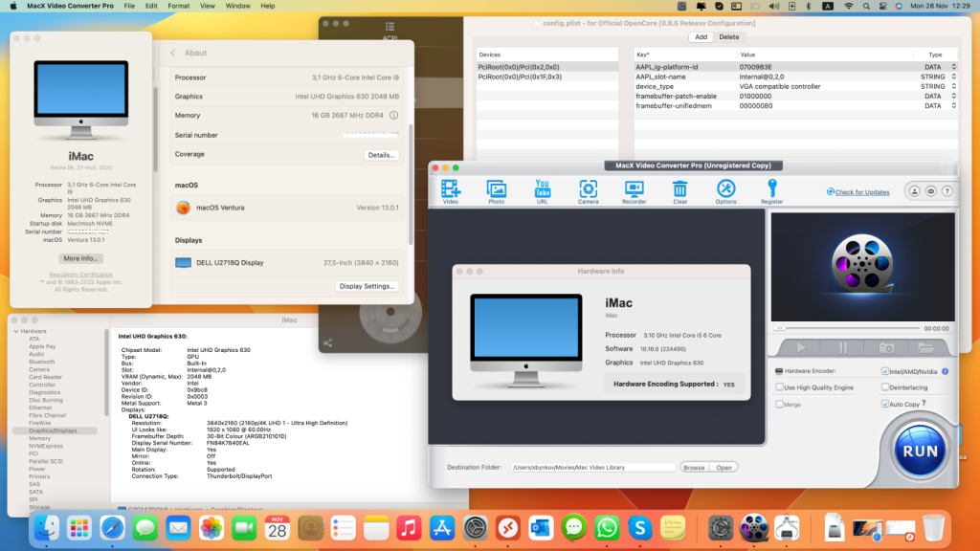Enable Use High Quality Engine checkbox

(x=779, y=387)
